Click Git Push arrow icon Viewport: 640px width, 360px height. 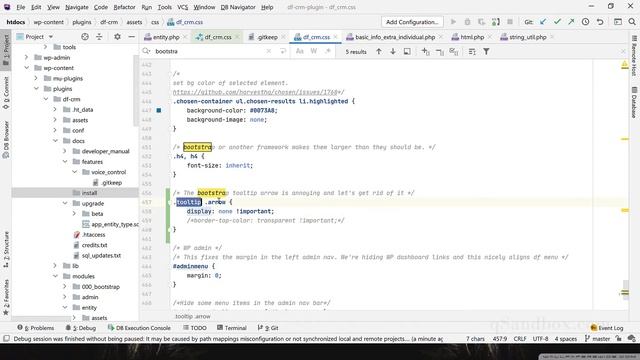click(x=571, y=22)
